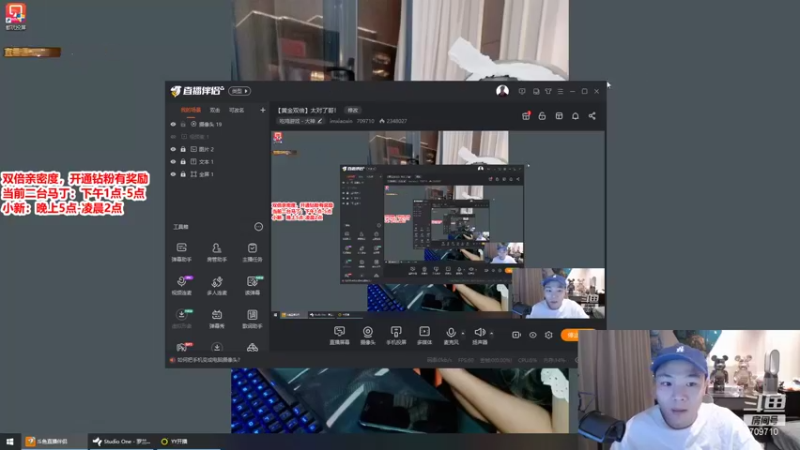Open the pill dropdown beside 直播伴侣 logo
The width and height of the screenshot is (800, 450).
click(x=239, y=91)
